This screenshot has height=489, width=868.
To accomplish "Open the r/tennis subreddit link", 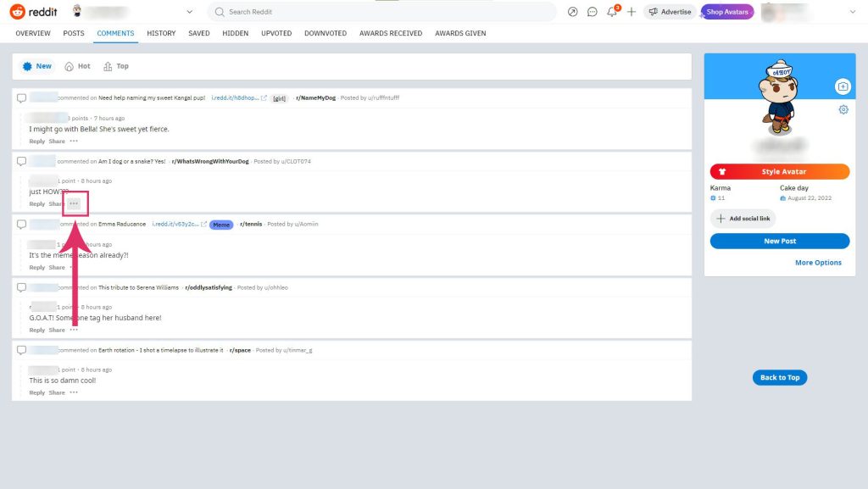I will point(251,224).
